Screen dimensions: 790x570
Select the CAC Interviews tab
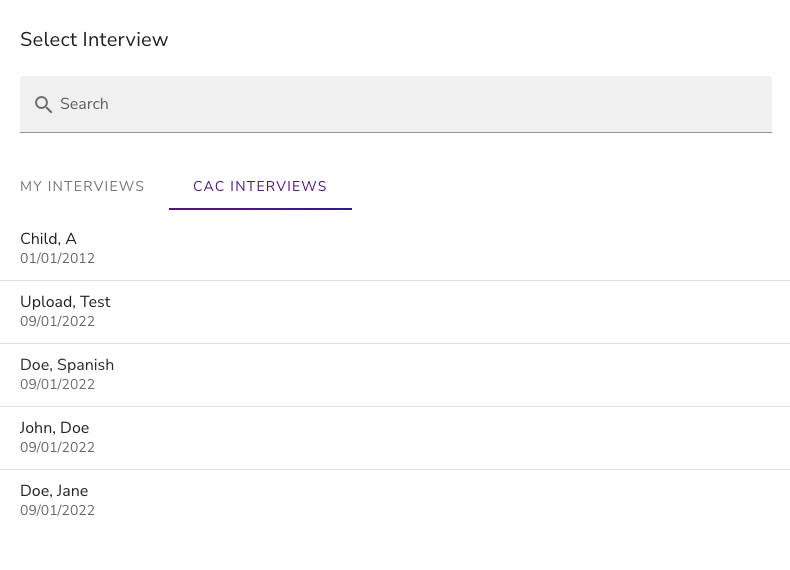point(260,186)
